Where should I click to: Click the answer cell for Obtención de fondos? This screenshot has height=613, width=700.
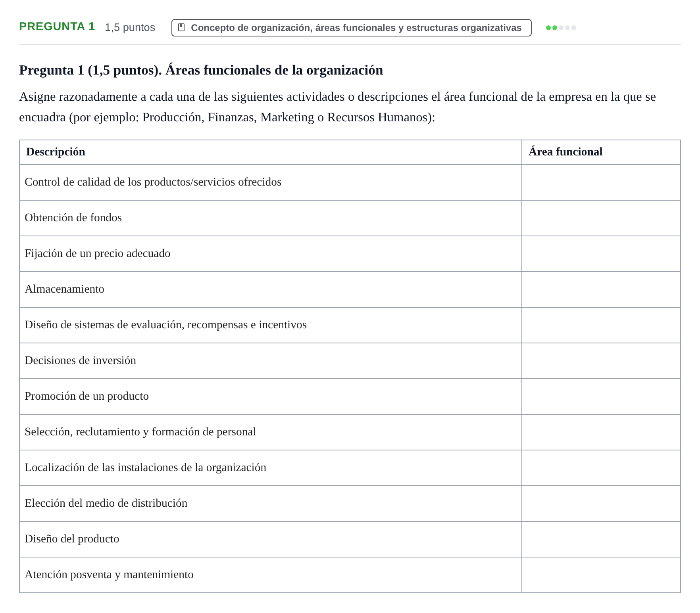[601, 218]
